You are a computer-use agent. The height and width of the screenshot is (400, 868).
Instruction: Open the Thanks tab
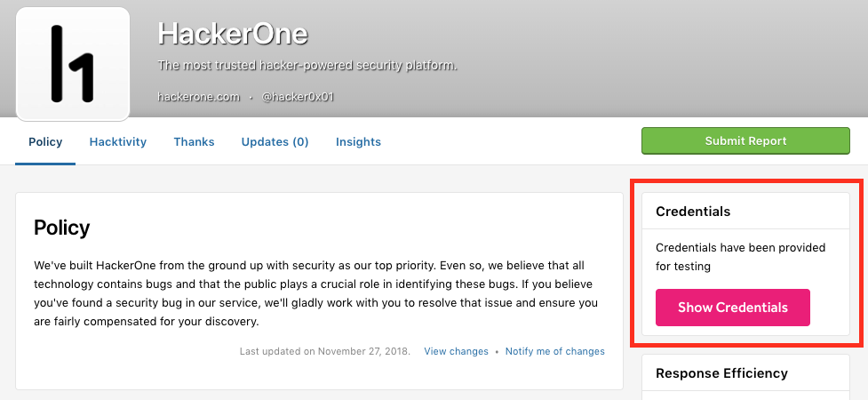coord(194,141)
